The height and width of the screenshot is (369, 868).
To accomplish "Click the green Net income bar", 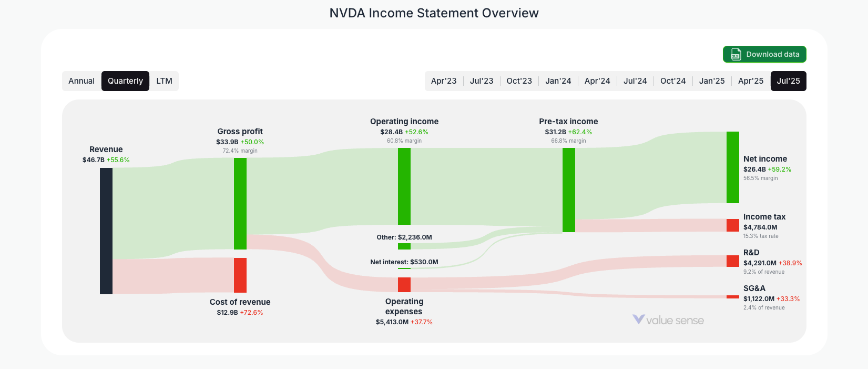I will pos(733,167).
